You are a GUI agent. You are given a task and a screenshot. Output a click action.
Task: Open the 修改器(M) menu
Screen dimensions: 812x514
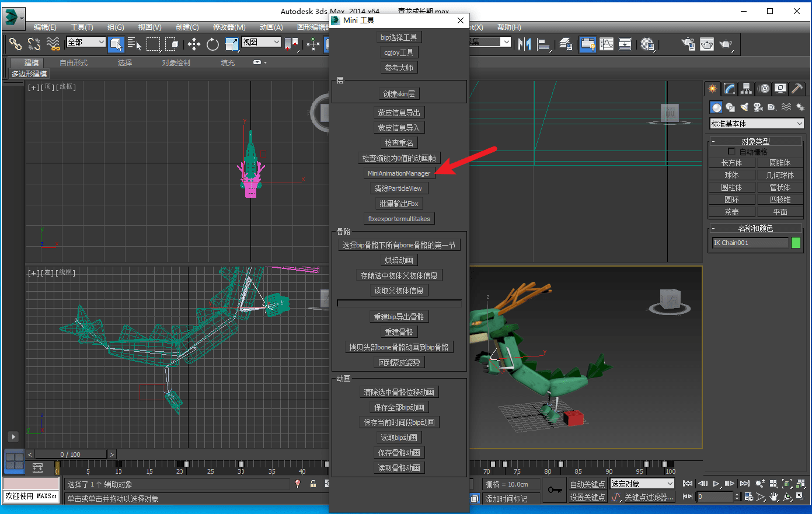click(229, 27)
